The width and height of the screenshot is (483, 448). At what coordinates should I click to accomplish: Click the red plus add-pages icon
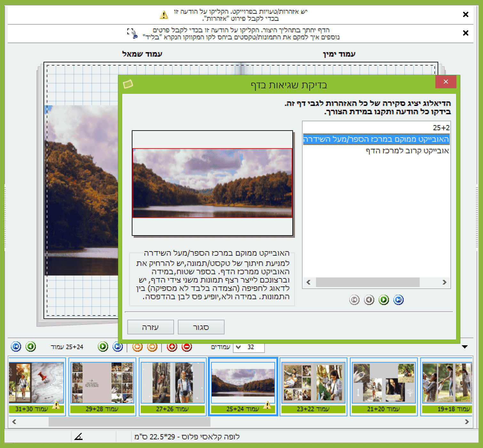(x=172, y=347)
